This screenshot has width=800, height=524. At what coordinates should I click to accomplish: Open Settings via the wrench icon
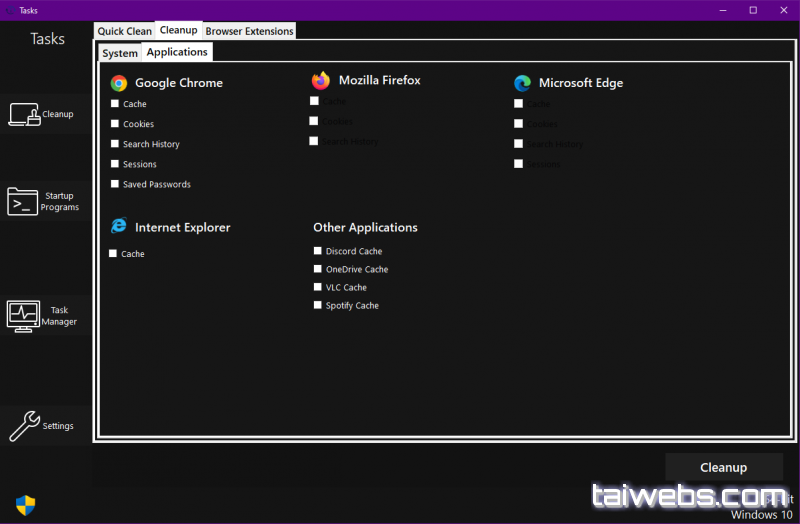coord(24,425)
